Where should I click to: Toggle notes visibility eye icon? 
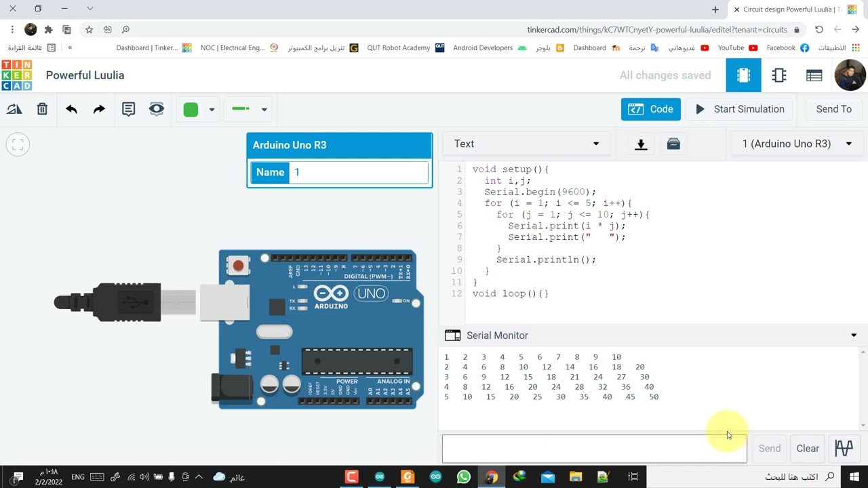(x=157, y=109)
